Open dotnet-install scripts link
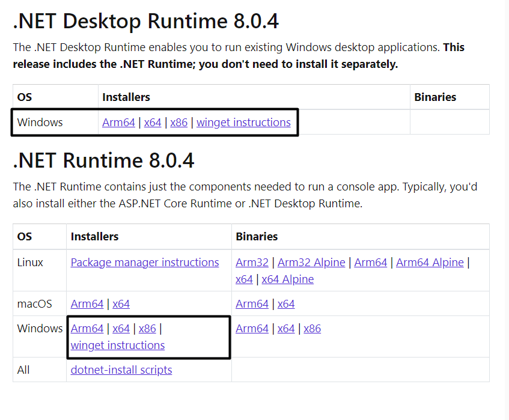The image size is (509, 420). [x=121, y=370]
